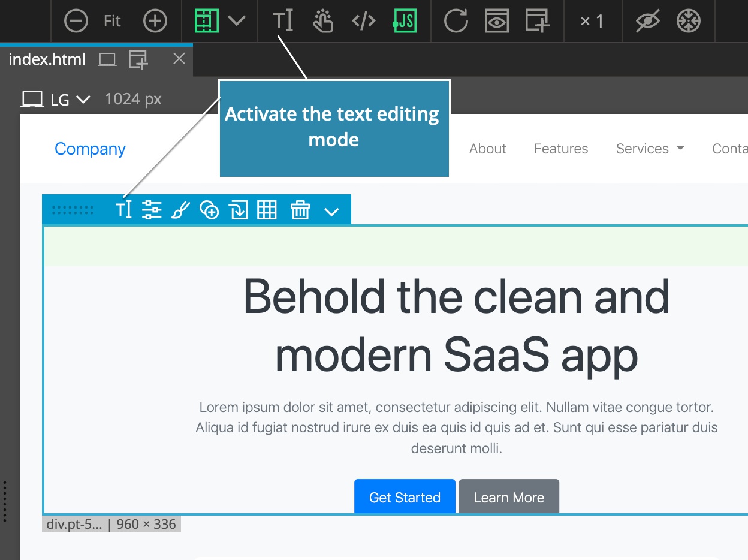The image size is (748, 560).
Task: Click the circular snowflake-like icon
Action: [x=687, y=21]
